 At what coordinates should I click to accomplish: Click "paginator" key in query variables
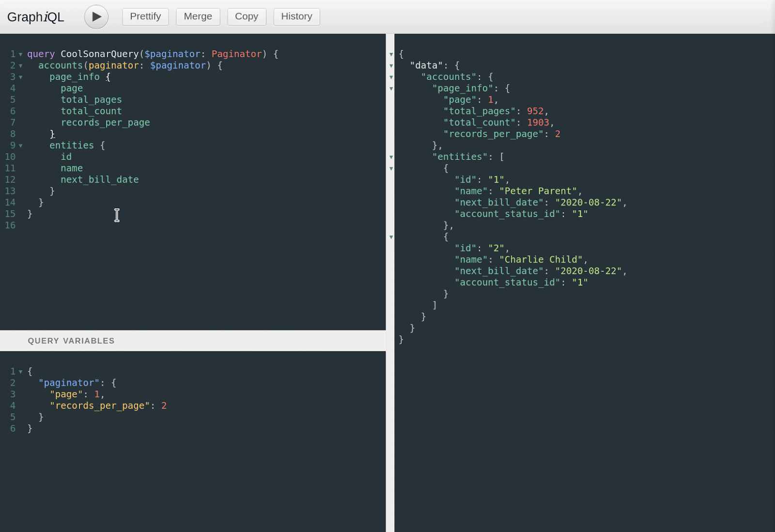click(x=69, y=383)
